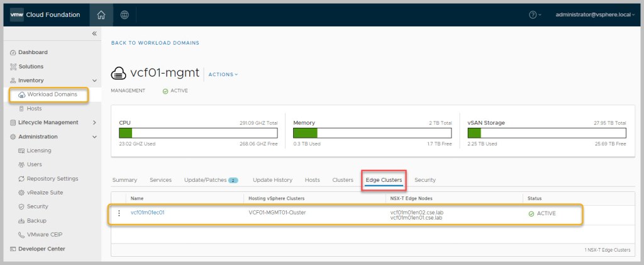Collapse the Administration section
The width and height of the screenshot is (644, 265).
94,137
